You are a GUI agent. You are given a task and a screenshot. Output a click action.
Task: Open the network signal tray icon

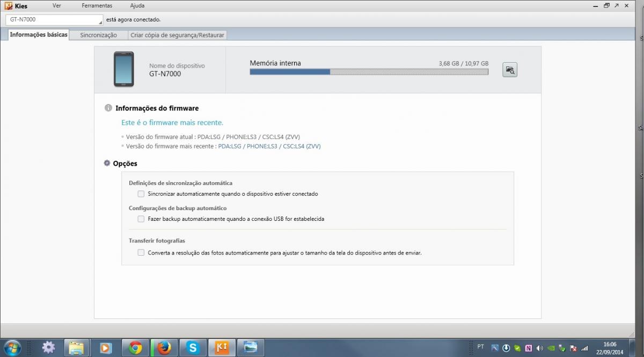[584, 348]
